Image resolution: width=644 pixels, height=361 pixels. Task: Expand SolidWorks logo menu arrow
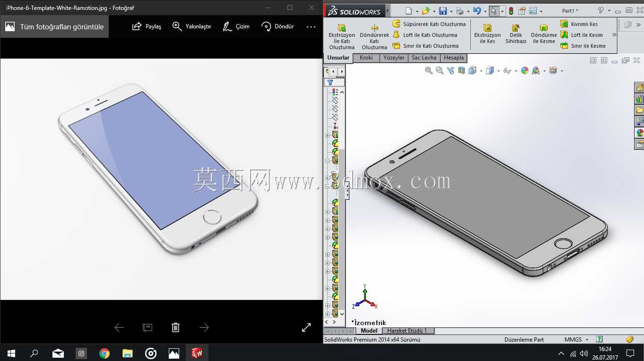(x=388, y=10)
